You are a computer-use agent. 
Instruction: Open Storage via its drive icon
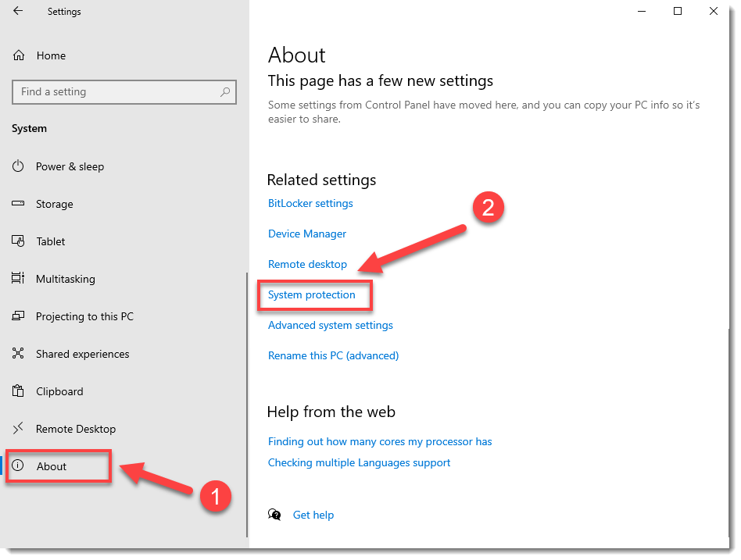tap(18, 203)
